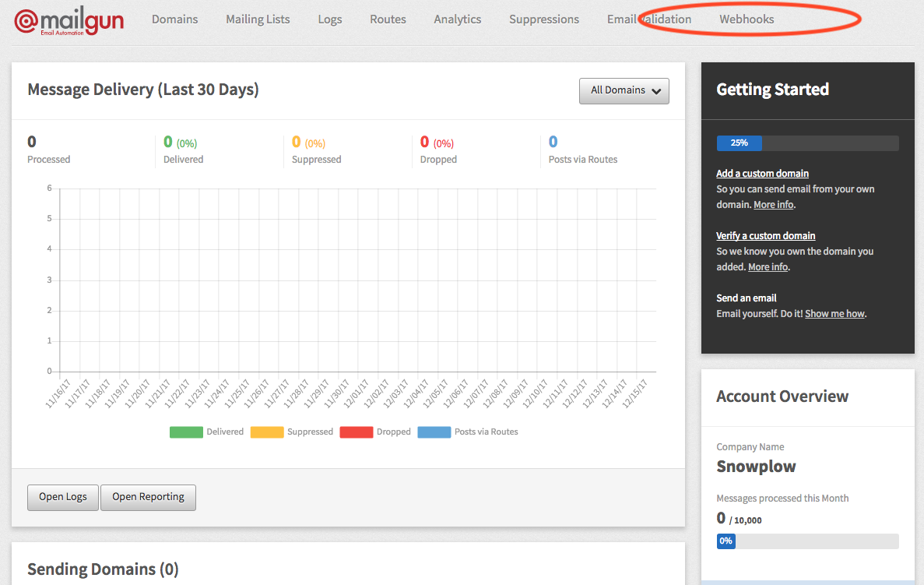Toggle the blue Posts via Routes swatch
This screenshot has width=924, height=585.
tap(434, 432)
